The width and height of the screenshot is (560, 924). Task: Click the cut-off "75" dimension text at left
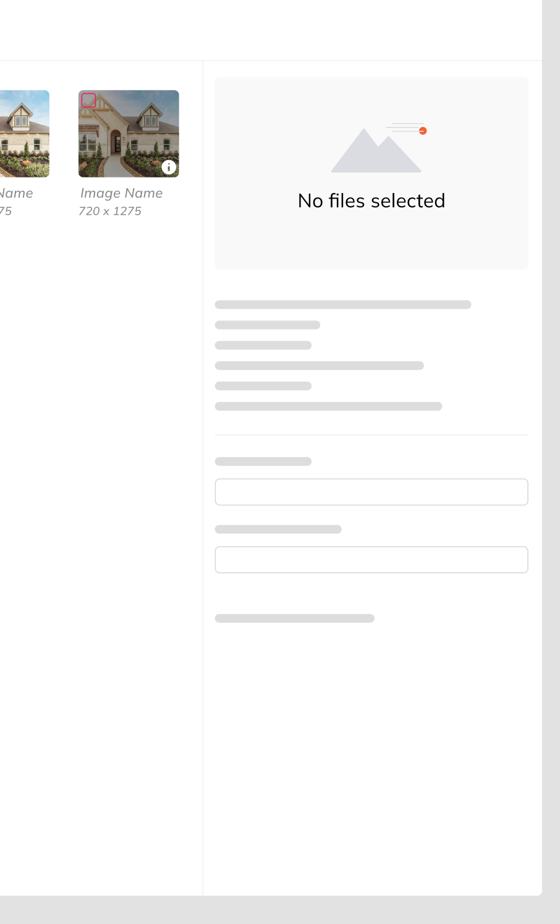(6, 212)
